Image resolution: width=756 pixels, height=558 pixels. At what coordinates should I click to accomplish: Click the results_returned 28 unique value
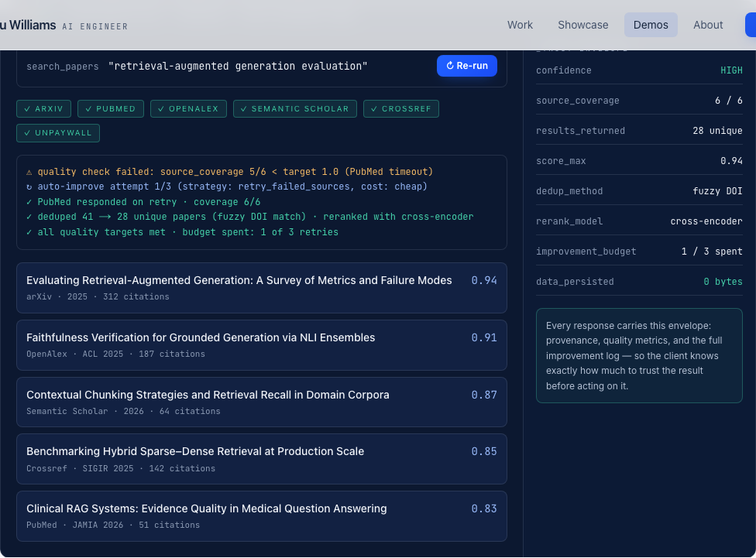click(717, 131)
